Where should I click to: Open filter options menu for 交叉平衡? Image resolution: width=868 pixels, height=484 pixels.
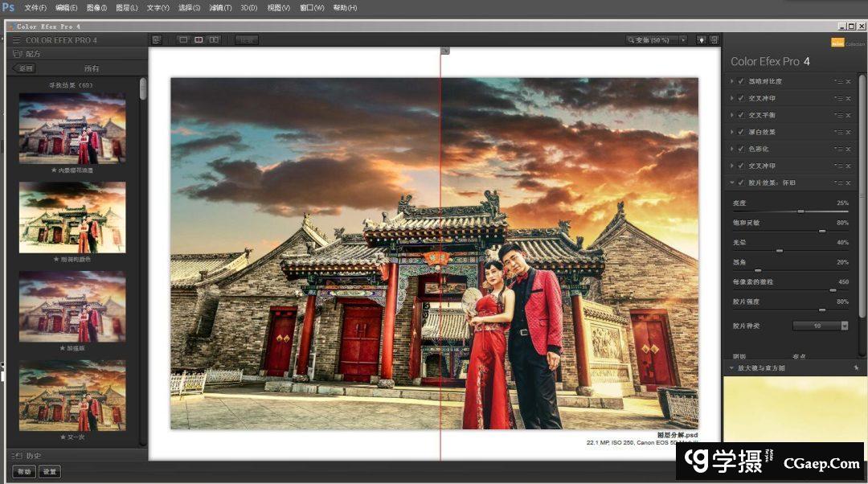click(838, 116)
